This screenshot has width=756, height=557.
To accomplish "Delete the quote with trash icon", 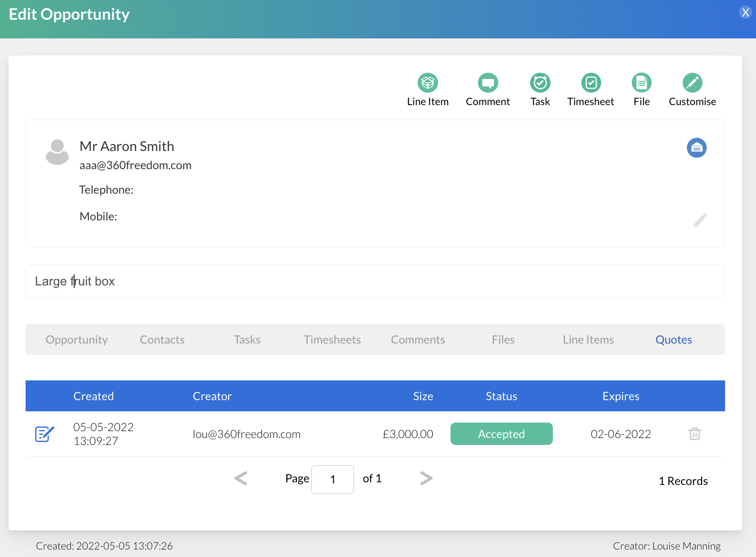I will [694, 434].
